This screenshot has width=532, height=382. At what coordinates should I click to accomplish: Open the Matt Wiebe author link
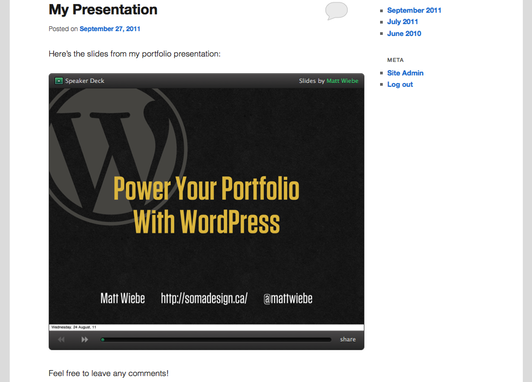(342, 81)
